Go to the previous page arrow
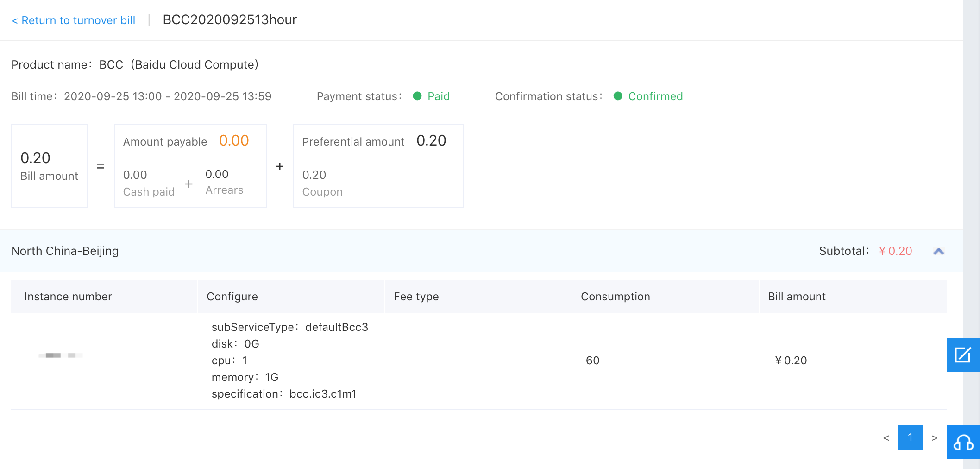 pyautogui.click(x=886, y=437)
